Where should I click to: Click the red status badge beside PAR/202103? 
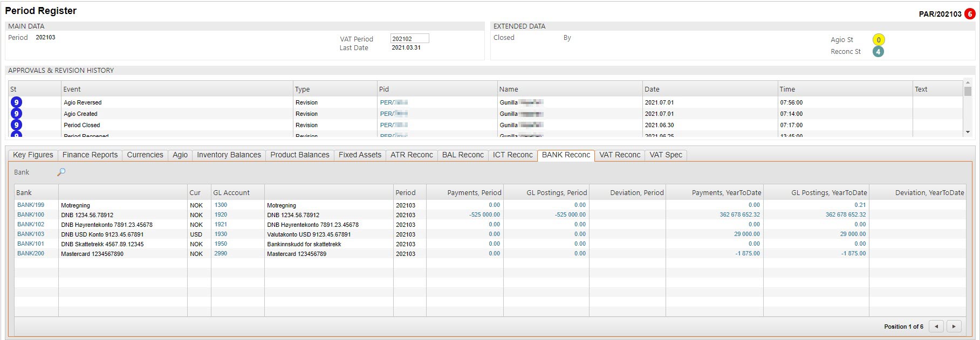970,14
